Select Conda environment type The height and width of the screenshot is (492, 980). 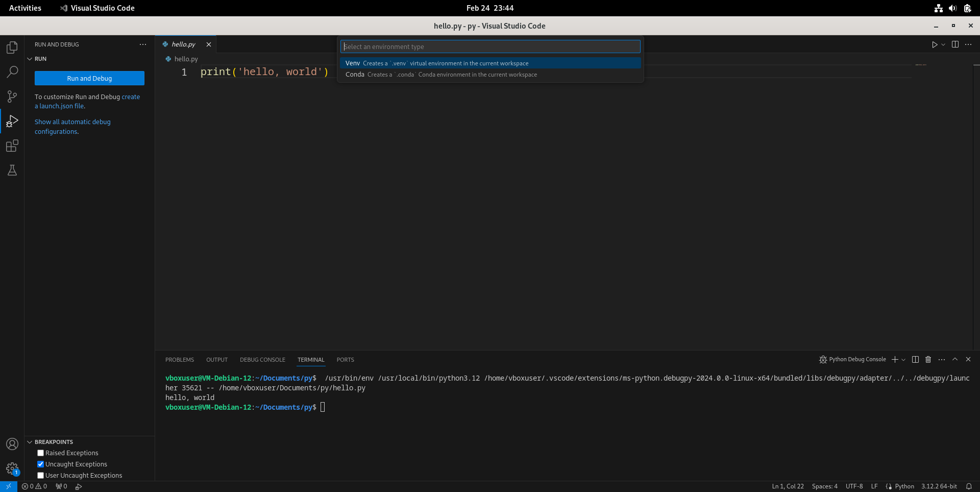pos(490,75)
